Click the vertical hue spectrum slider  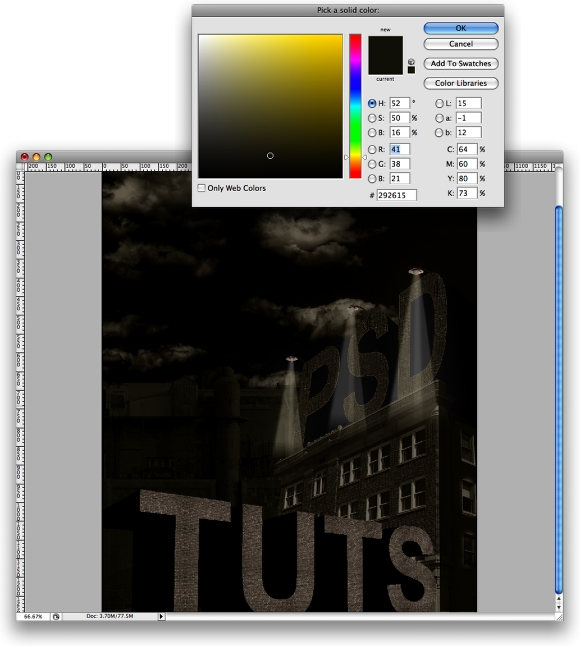355,106
